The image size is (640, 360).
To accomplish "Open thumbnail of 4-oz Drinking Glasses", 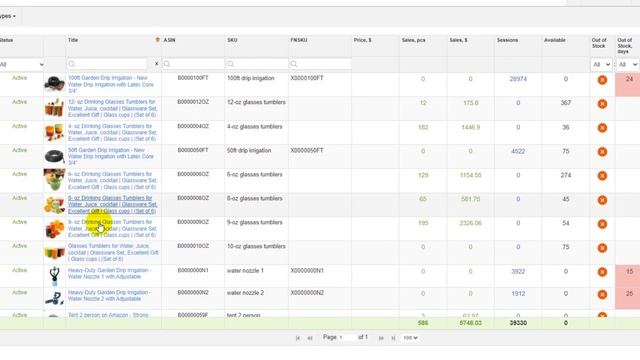I will pos(54,132).
